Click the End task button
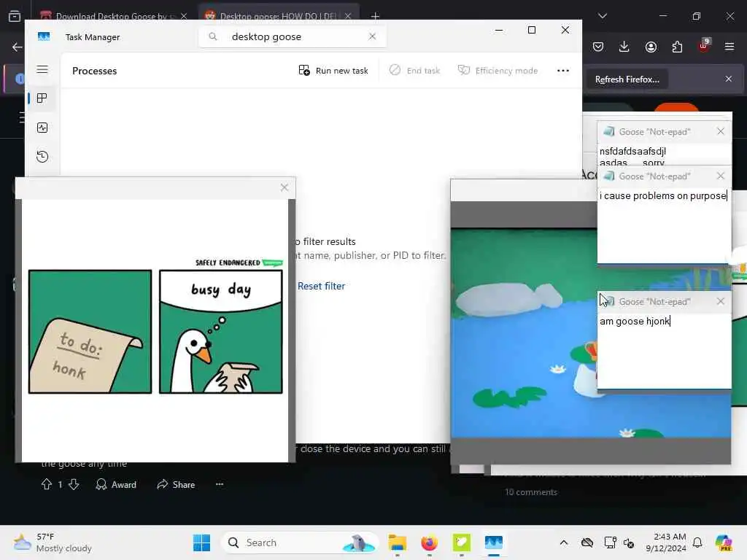747x560 pixels. [x=415, y=71]
